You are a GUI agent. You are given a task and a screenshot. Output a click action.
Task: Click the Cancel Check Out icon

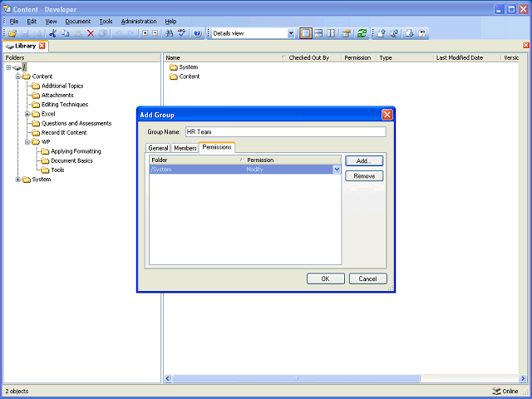tap(422, 33)
